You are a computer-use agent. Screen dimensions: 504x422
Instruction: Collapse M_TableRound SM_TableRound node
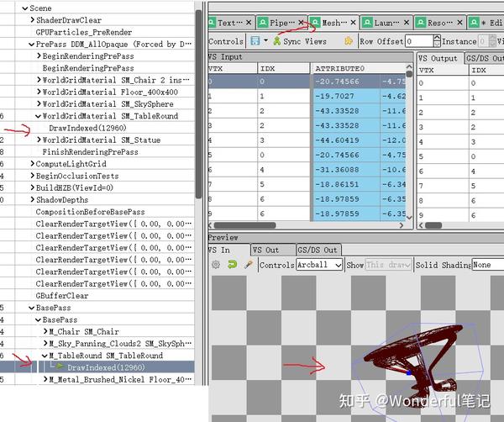pyautogui.click(x=45, y=356)
